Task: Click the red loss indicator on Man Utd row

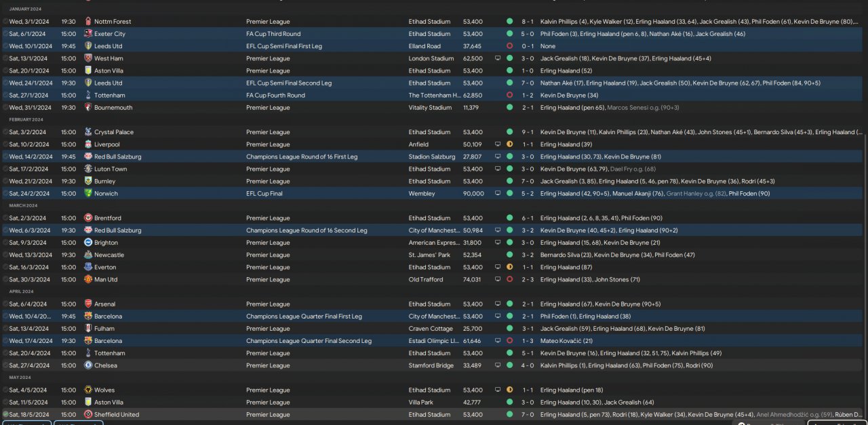Action: click(x=509, y=279)
